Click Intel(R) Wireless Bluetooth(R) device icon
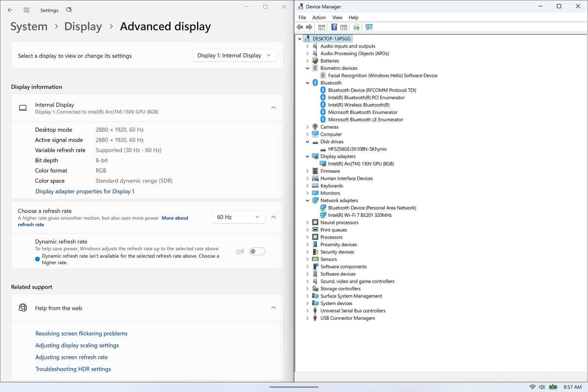 point(323,105)
